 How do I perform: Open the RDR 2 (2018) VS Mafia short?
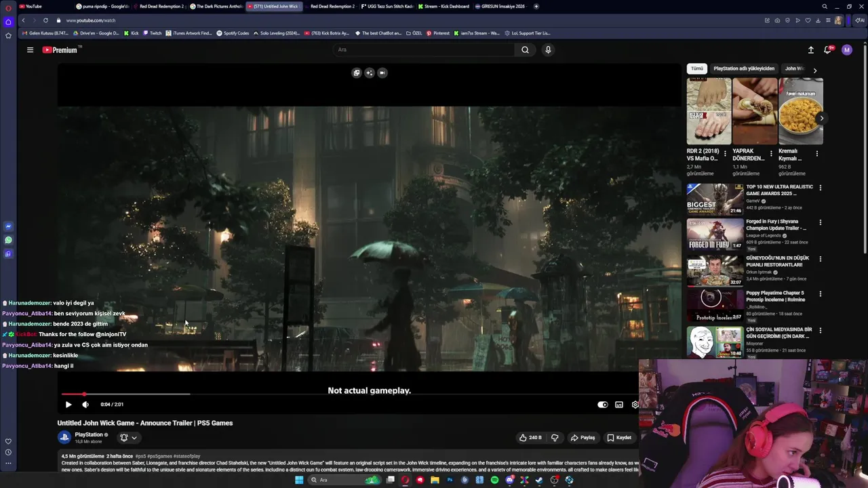click(709, 111)
